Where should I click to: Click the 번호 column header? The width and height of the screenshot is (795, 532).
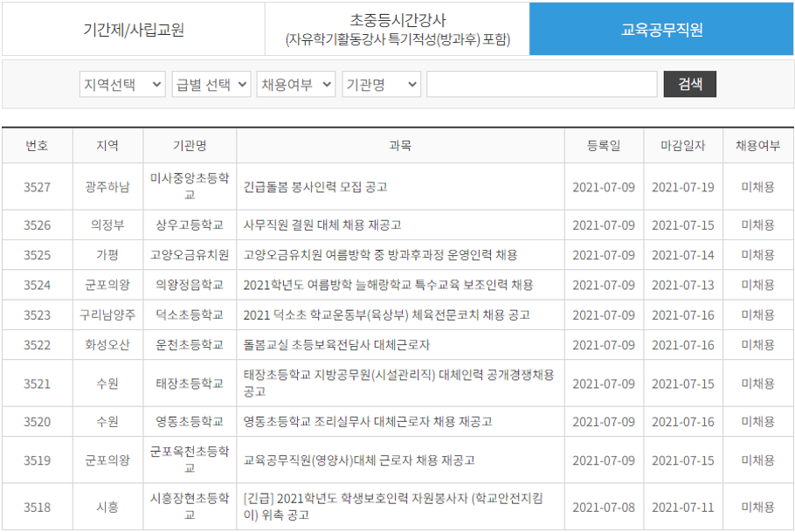coord(38,147)
